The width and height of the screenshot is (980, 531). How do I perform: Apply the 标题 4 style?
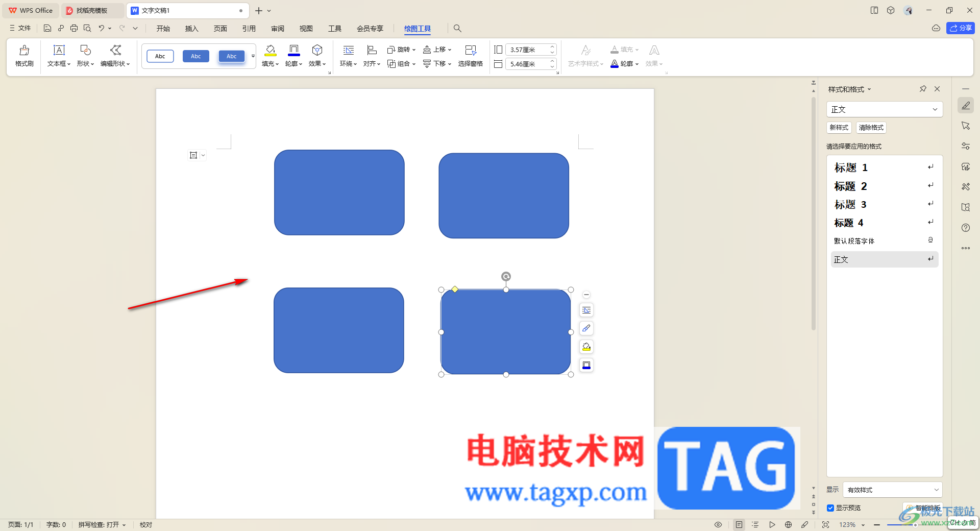pos(884,223)
